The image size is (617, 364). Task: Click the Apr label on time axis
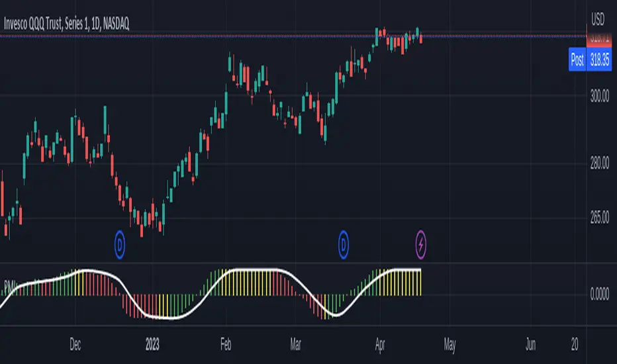pos(380,344)
